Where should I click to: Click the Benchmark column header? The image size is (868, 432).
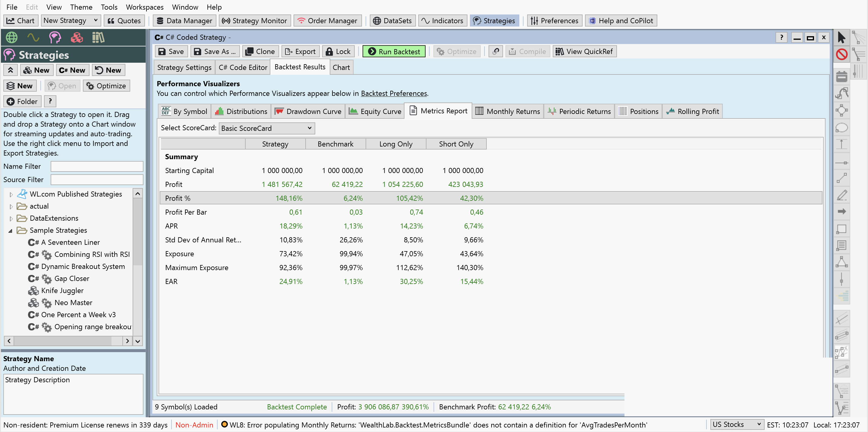(x=335, y=144)
